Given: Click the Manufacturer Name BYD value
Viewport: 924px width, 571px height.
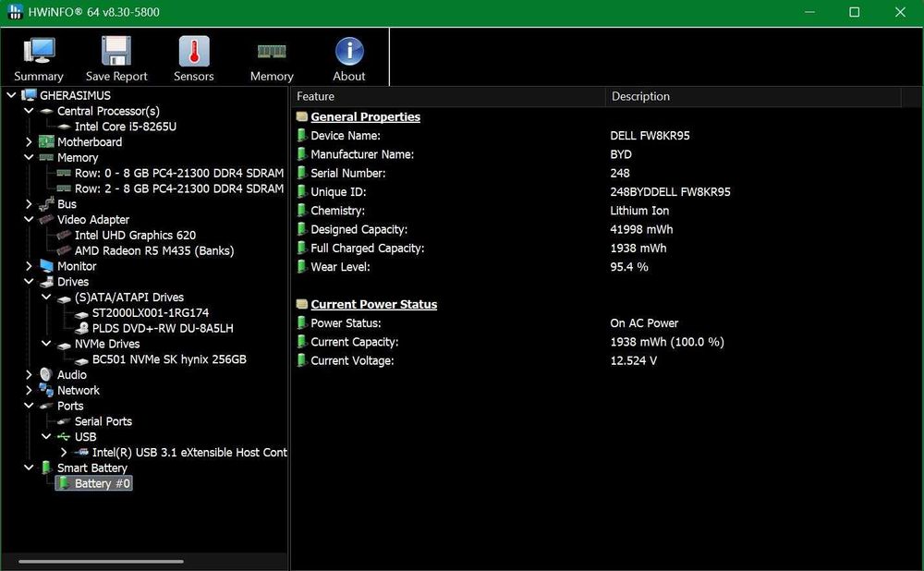Looking at the screenshot, I should [621, 154].
